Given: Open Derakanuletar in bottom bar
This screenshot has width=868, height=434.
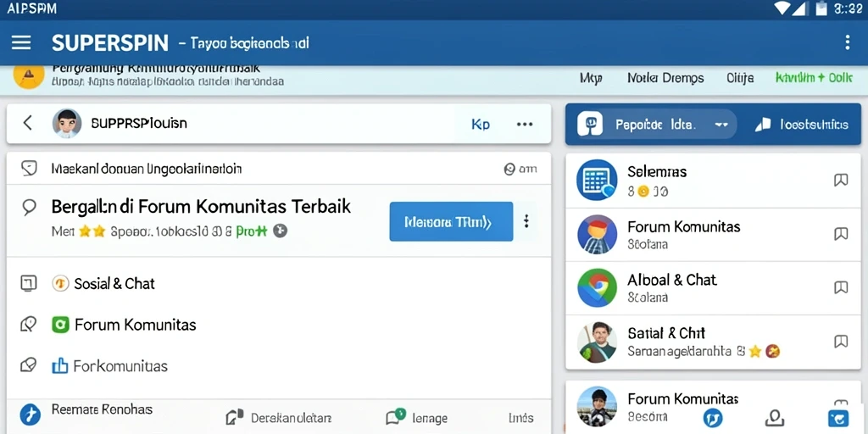Looking at the screenshot, I should pos(278,417).
